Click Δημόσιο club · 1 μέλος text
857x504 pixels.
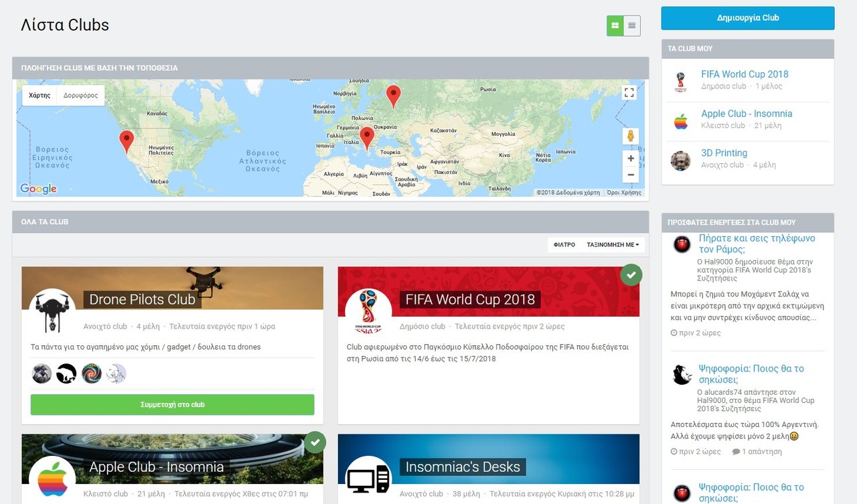tap(741, 86)
